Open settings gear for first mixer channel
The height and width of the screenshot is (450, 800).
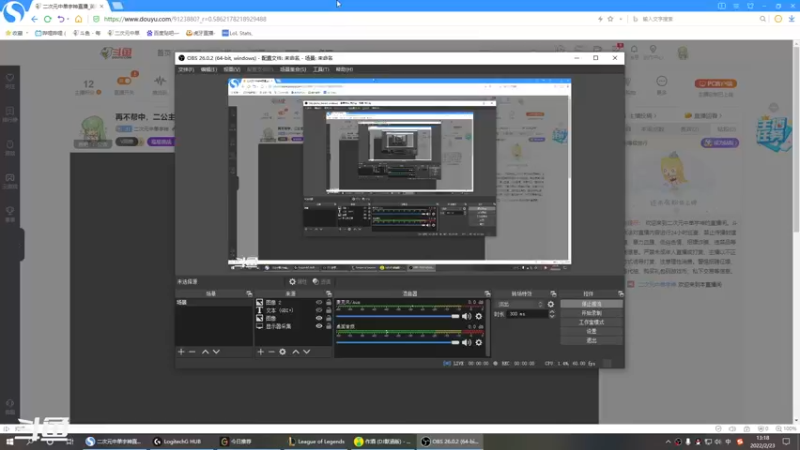(479, 316)
